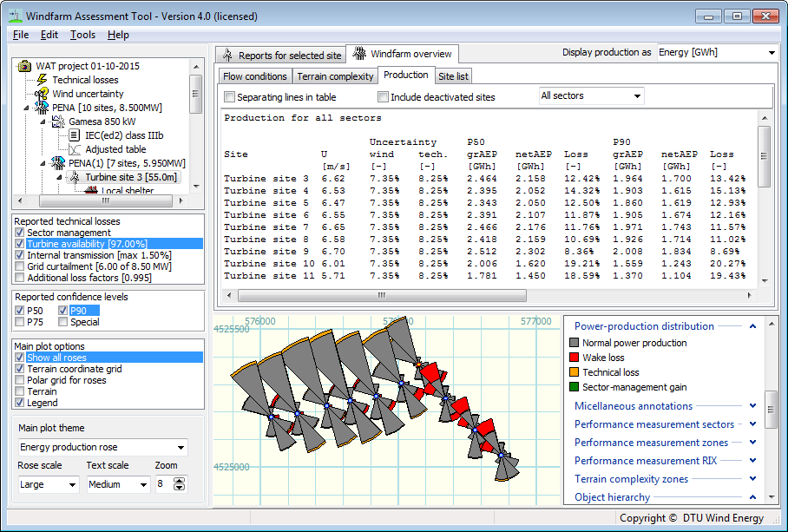The width and height of the screenshot is (788, 532).
Task: Check Separating lines in table
Action: [x=230, y=97]
